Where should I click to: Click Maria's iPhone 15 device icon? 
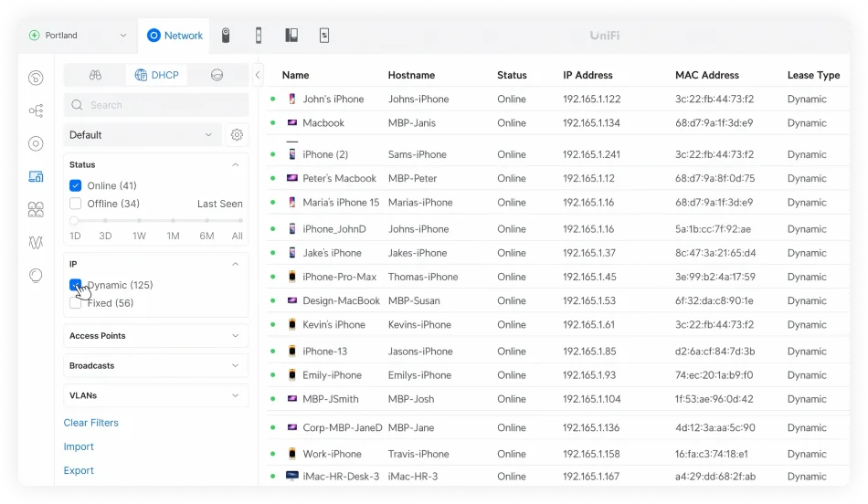coord(292,203)
